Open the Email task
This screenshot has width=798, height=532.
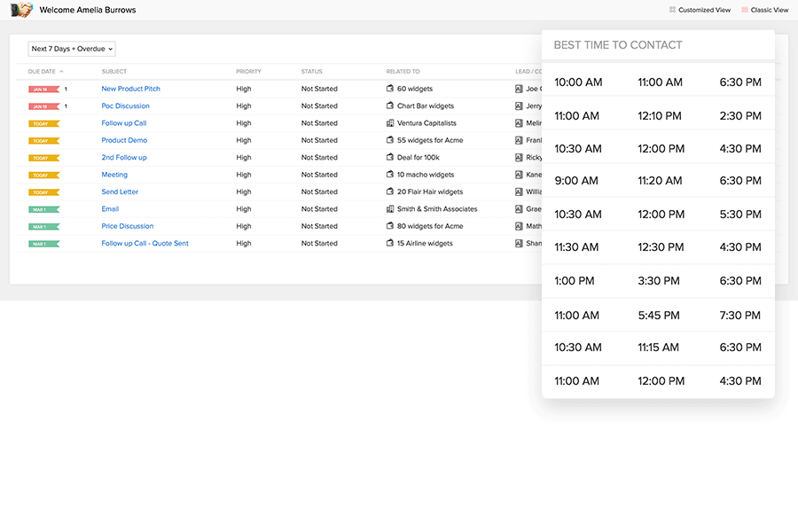(x=110, y=208)
